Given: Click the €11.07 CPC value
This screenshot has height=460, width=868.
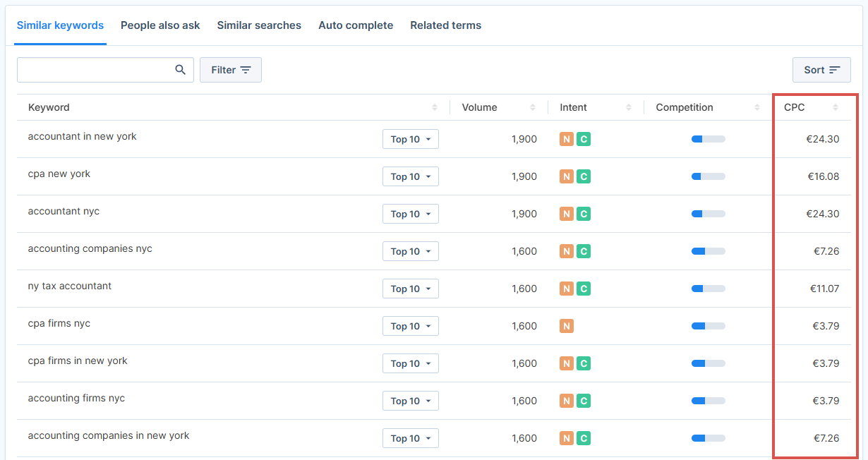Looking at the screenshot, I should [x=824, y=289].
